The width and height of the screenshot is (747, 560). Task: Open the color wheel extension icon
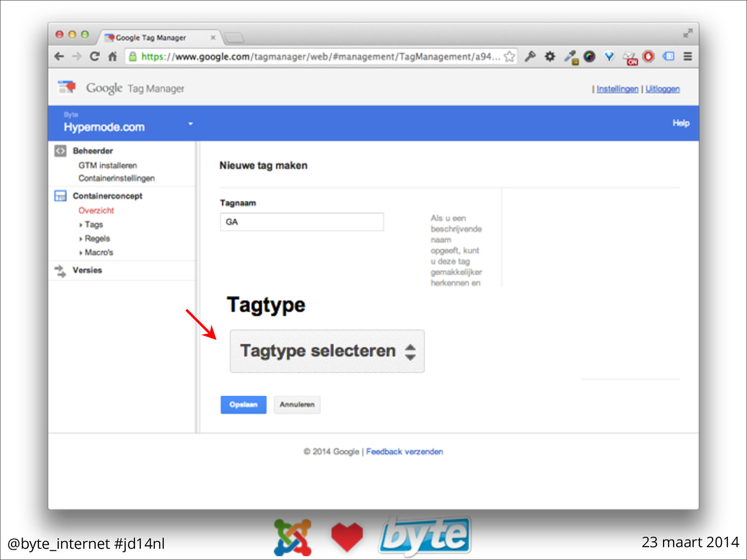[x=590, y=56]
